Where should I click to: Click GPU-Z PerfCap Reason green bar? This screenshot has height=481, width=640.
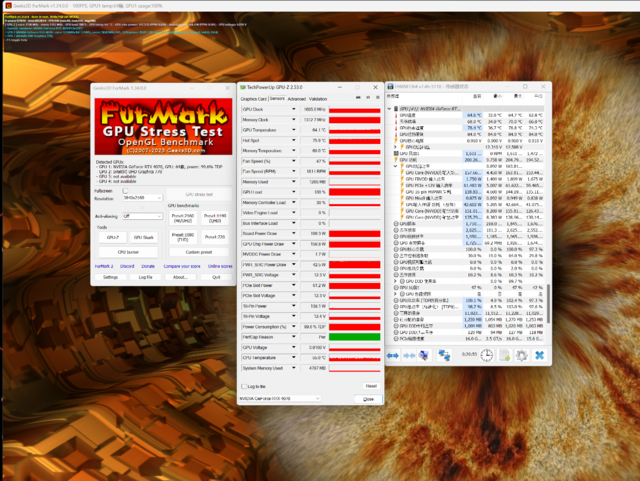coord(355,337)
